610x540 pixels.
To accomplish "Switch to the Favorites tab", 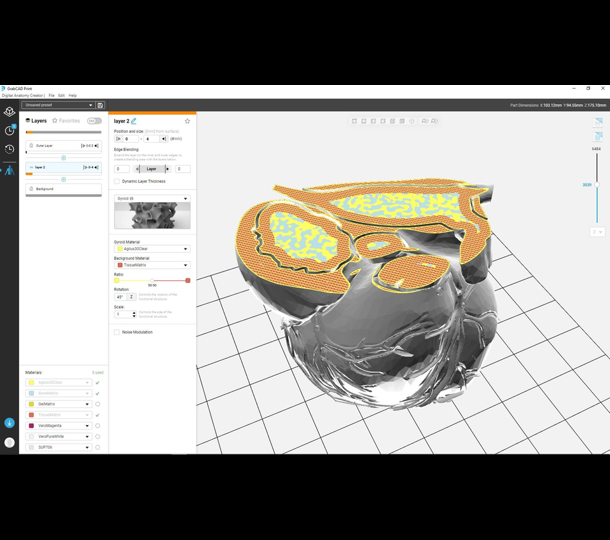I will point(66,121).
